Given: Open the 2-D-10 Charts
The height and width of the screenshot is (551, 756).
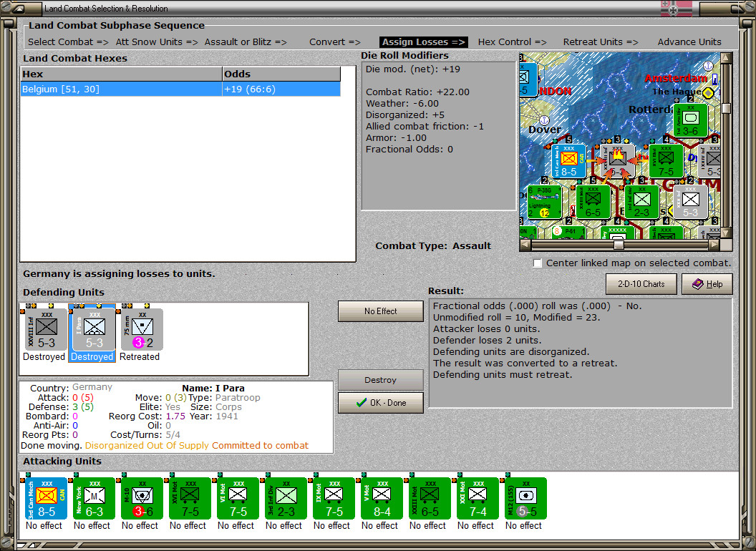Looking at the screenshot, I should (641, 284).
